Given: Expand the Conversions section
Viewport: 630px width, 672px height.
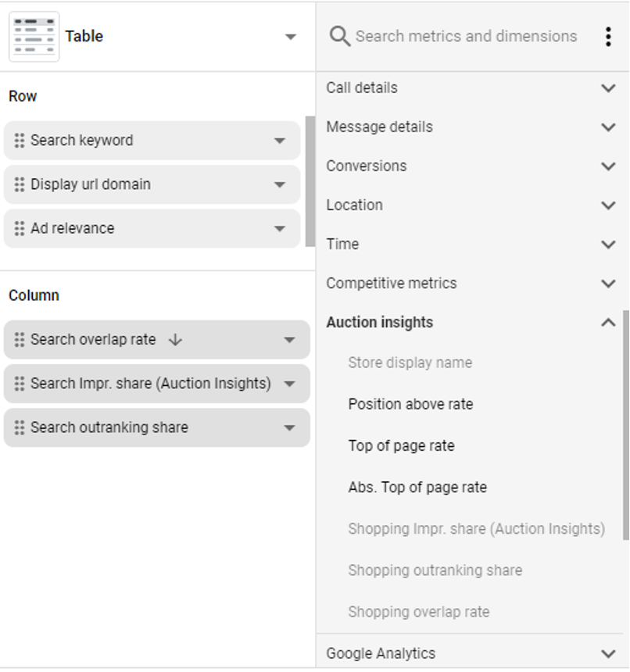Looking at the screenshot, I should tap(608, 166).
